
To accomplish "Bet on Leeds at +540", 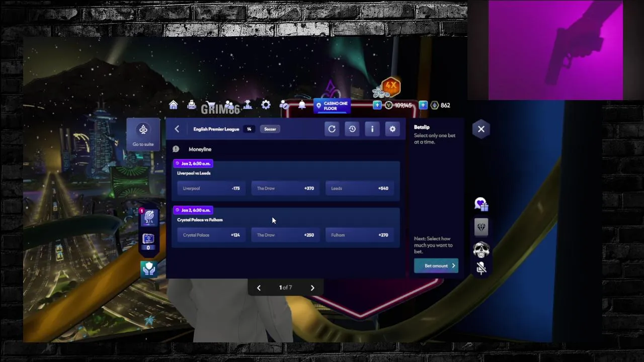I will tap(360, 189).
